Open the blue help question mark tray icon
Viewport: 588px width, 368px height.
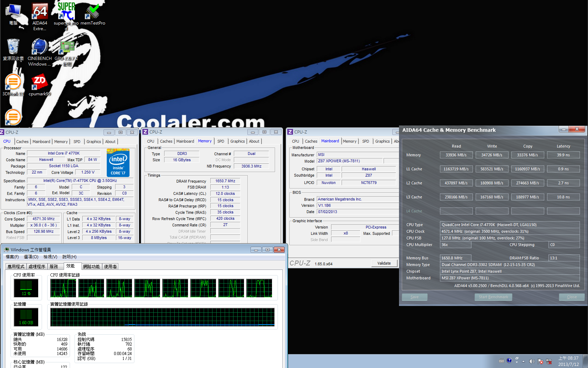509,361
